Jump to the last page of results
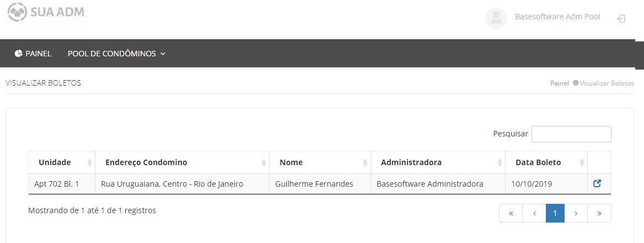644x243 pixels. click(599, 213)
